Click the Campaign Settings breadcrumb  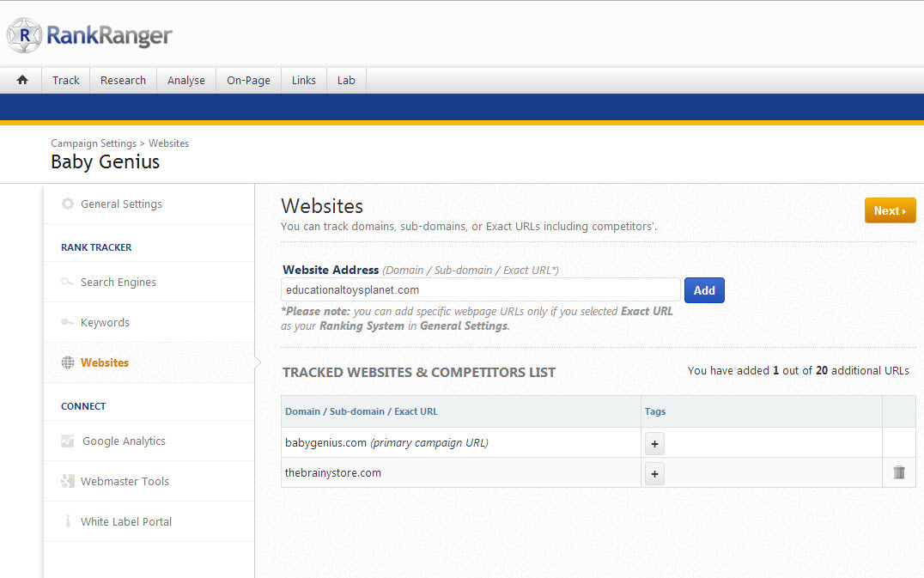point(94,143)
